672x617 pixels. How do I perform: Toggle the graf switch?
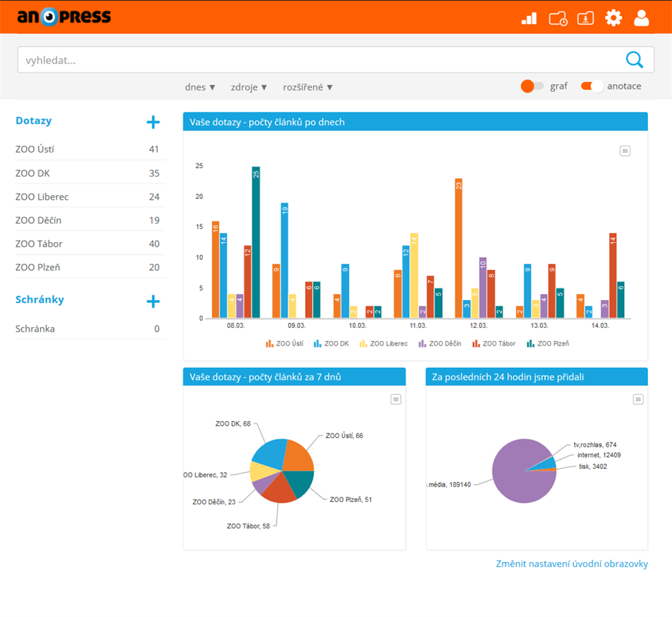click(533, 86)
